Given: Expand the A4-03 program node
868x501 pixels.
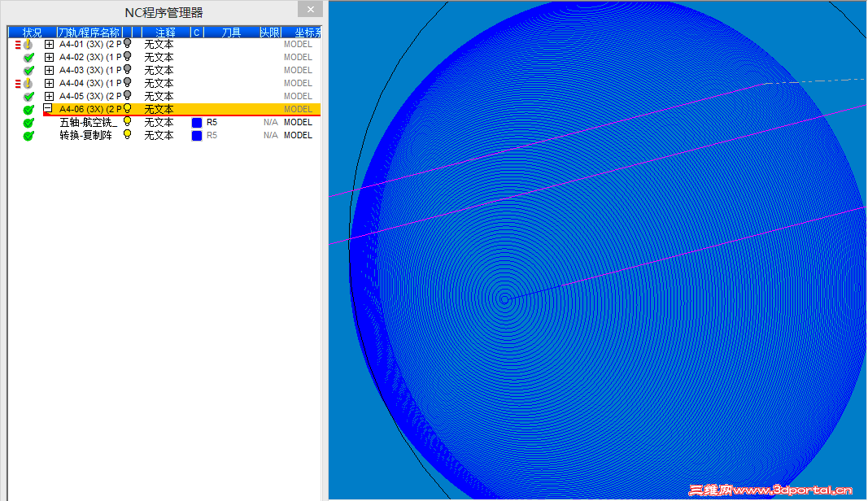Looking at the screenshot, I should point(50,70).
